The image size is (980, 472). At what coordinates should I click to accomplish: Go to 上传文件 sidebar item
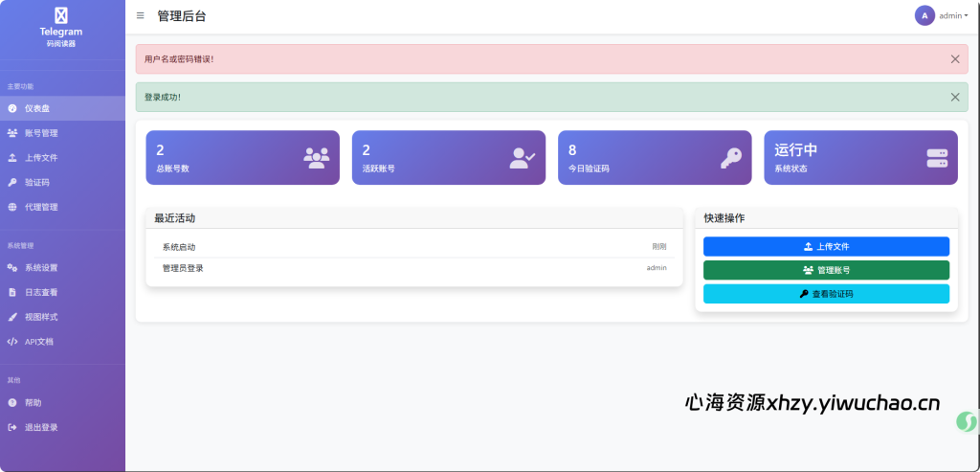(41, 158)
